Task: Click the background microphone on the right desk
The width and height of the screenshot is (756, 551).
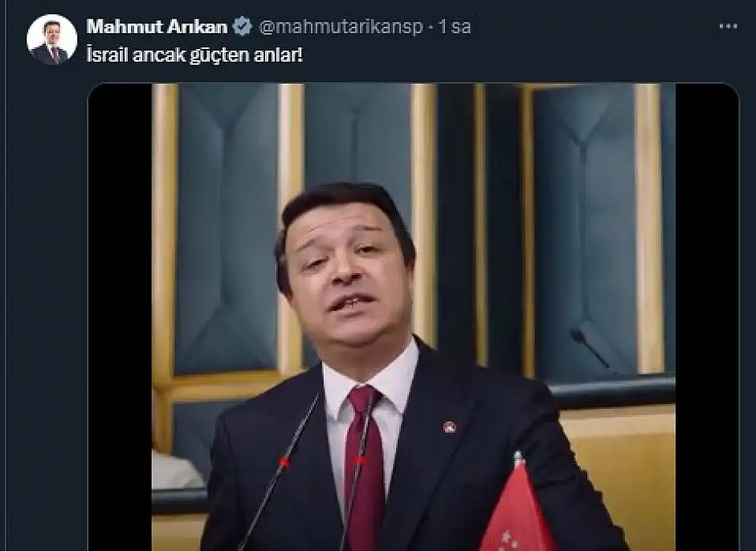Action: tap(590, 348)
